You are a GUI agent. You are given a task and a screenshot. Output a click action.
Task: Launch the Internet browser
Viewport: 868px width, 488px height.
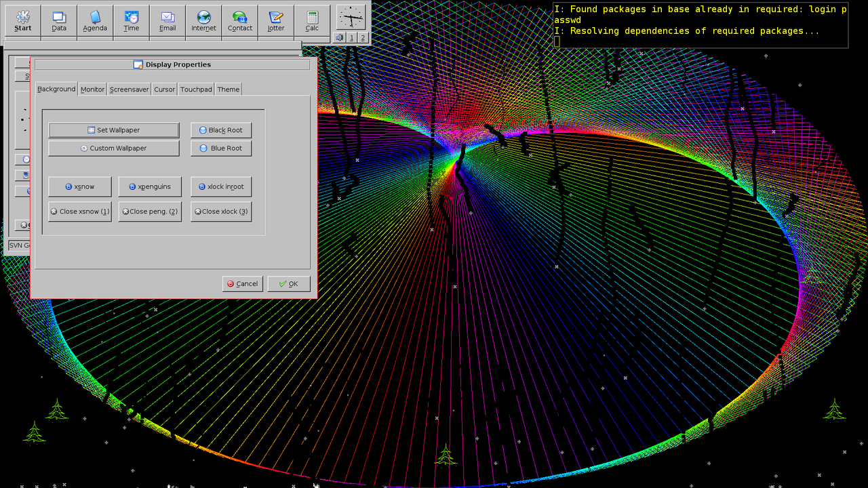[x=203, y=20]
